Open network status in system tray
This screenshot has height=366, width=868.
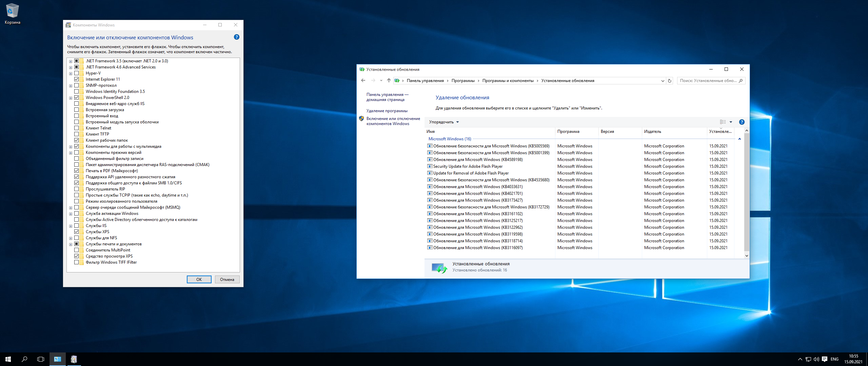coord(808,359)
